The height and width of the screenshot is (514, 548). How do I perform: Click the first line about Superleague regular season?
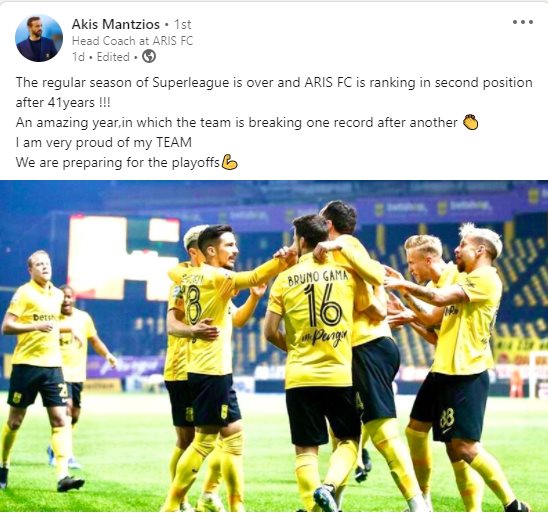point(274,83)
